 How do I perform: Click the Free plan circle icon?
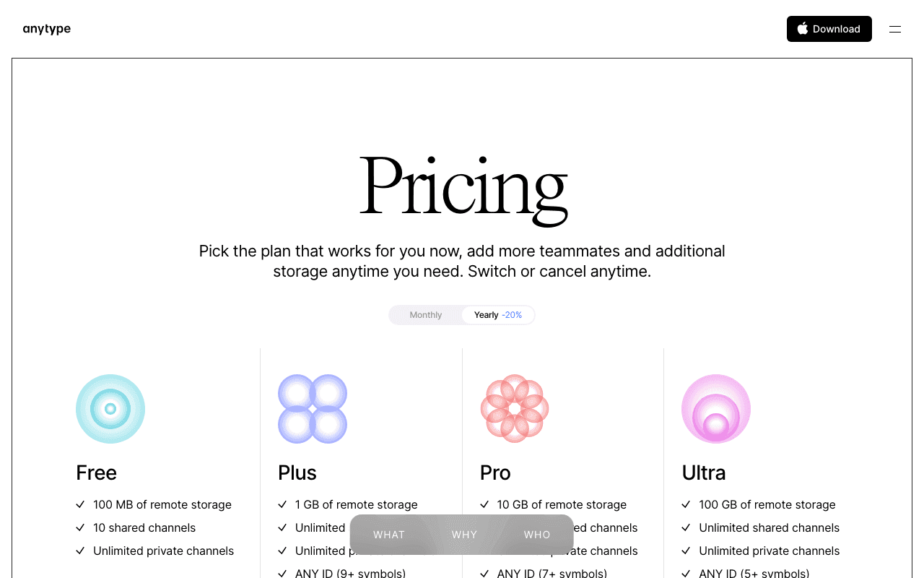tap(110, 409)
